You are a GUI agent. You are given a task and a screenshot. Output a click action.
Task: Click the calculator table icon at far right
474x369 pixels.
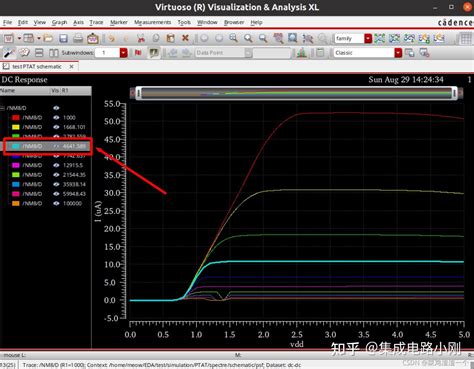tap(466, 38)
